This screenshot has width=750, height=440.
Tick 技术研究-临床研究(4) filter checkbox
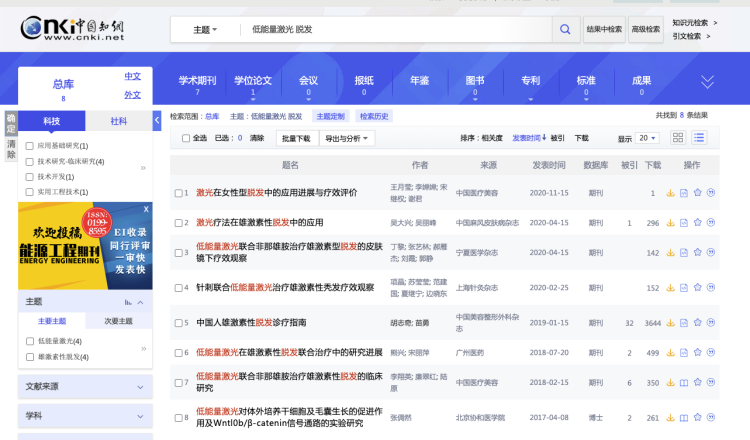pyautogui.click(x=29, y=162)
